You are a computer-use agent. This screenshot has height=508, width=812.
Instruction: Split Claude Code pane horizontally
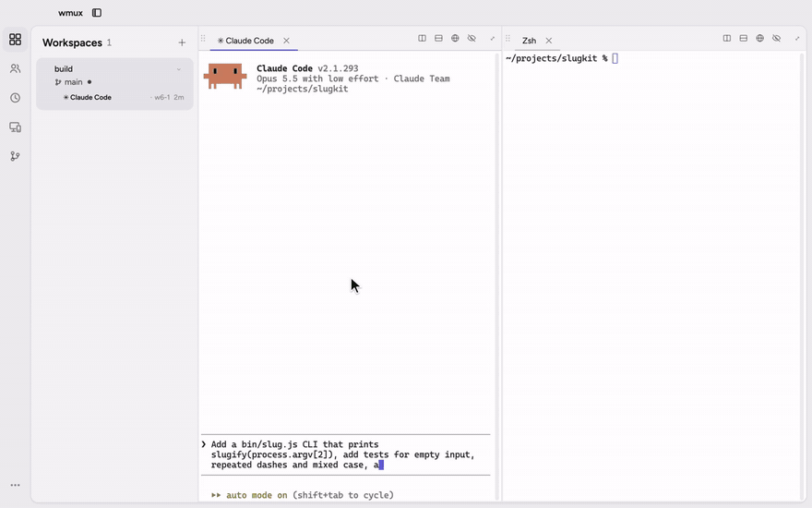[x=438, y=39]
